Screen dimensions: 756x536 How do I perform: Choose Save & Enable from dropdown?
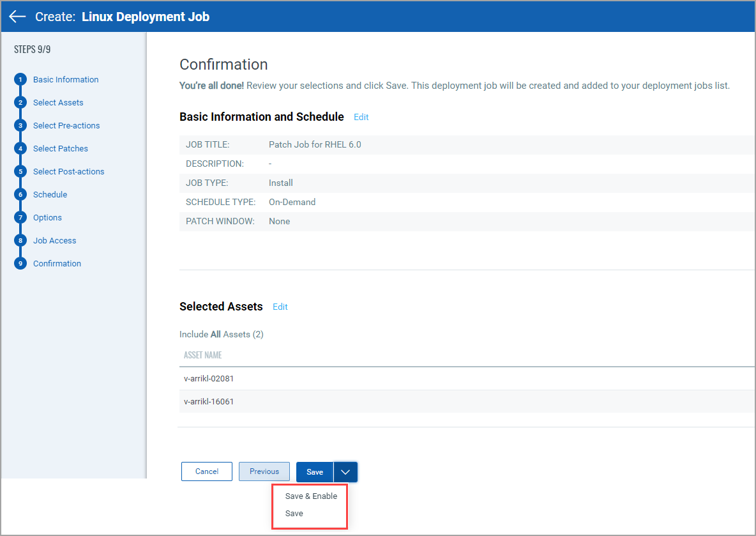point(311,496)
